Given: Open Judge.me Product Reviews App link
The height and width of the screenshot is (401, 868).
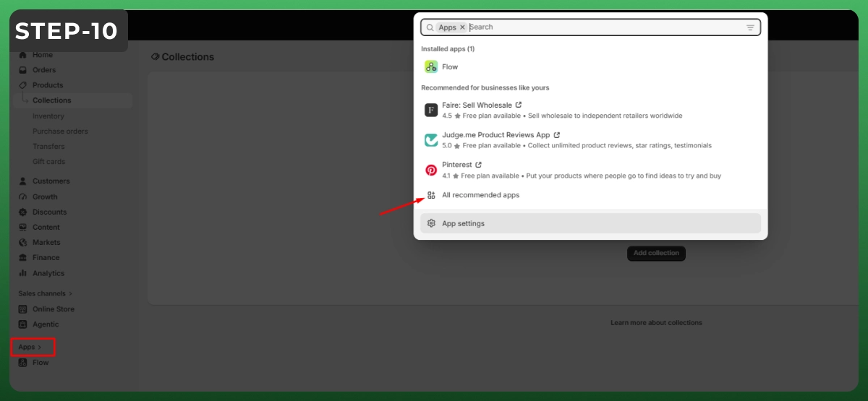Looking at the screenshot, I should click(x=496, y=135).
